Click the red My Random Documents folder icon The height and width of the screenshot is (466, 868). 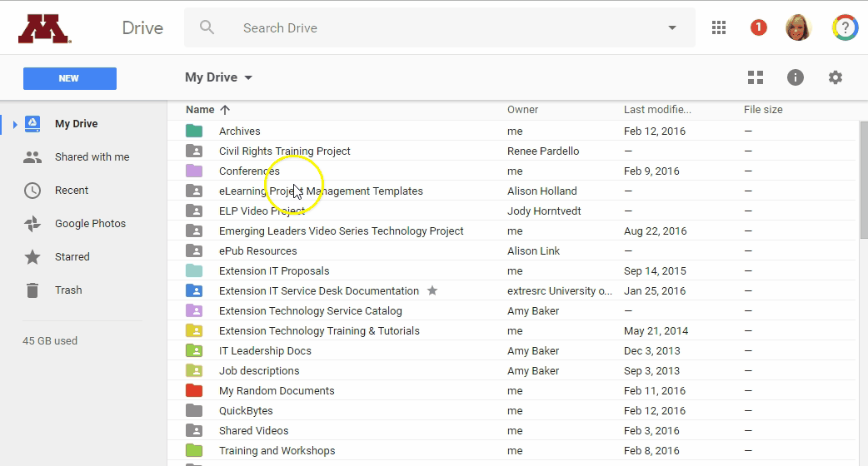(x=194, y=390)
